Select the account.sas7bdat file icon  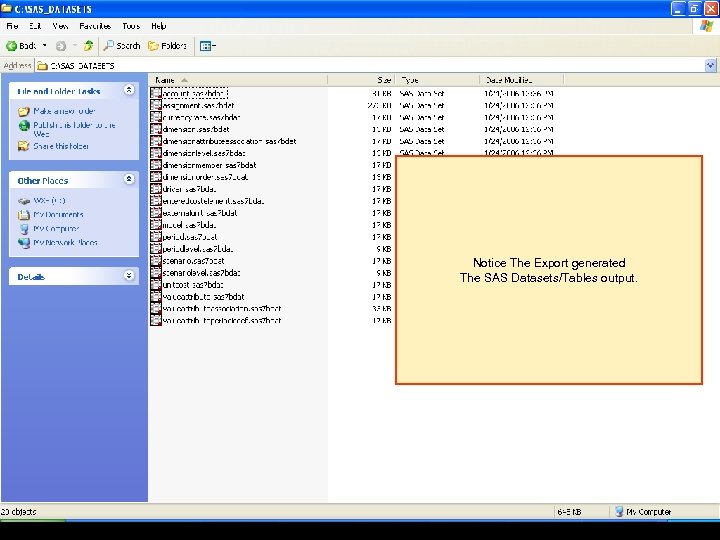tap(156, 93)
